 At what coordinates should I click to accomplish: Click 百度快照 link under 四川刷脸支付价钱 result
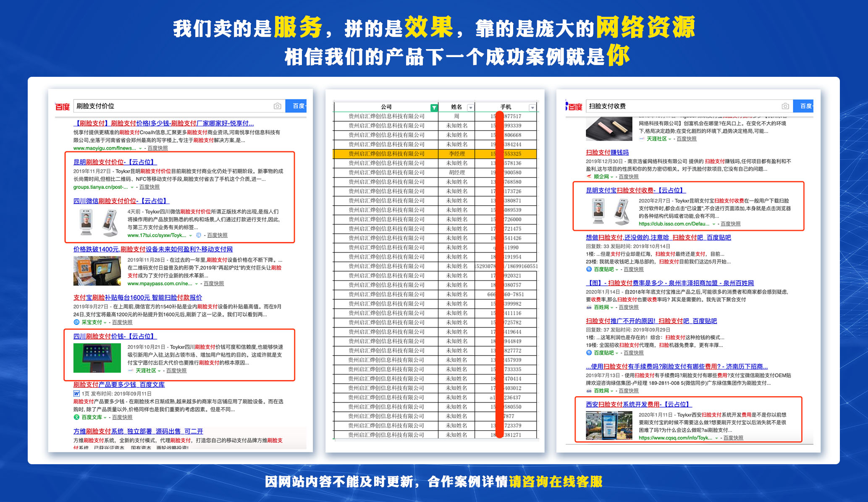point(176,371)
